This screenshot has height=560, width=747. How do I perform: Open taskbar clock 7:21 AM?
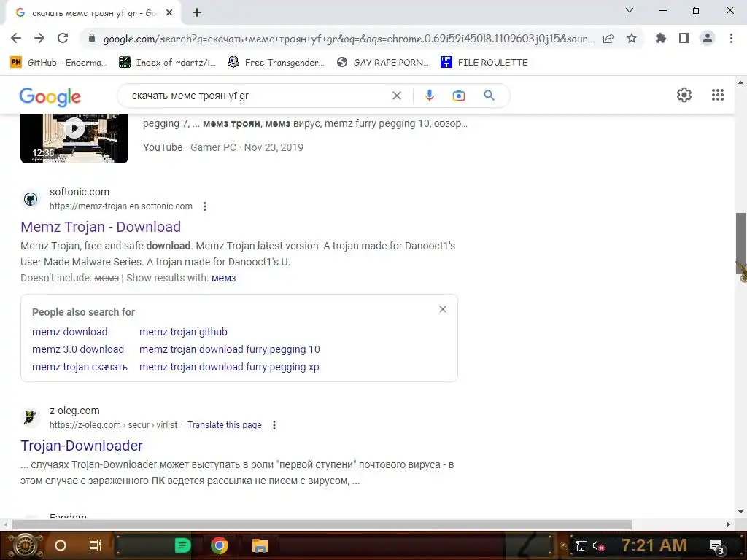(654, 545)
